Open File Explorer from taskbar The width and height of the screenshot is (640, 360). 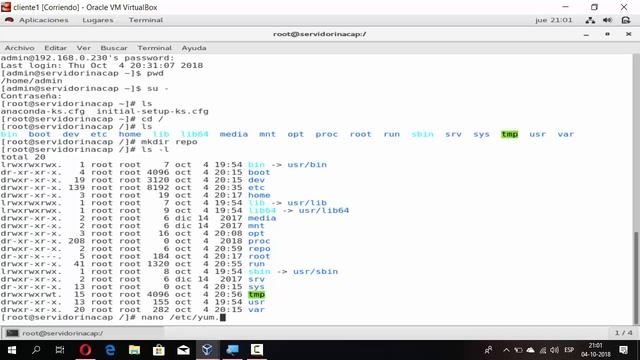click(134, 350)
